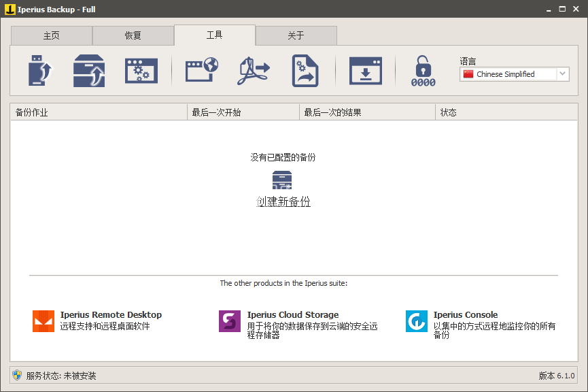Open the 关于 tab
Image resolution: width=588 pixels, height=392 pixels.
tap(296, 35)
